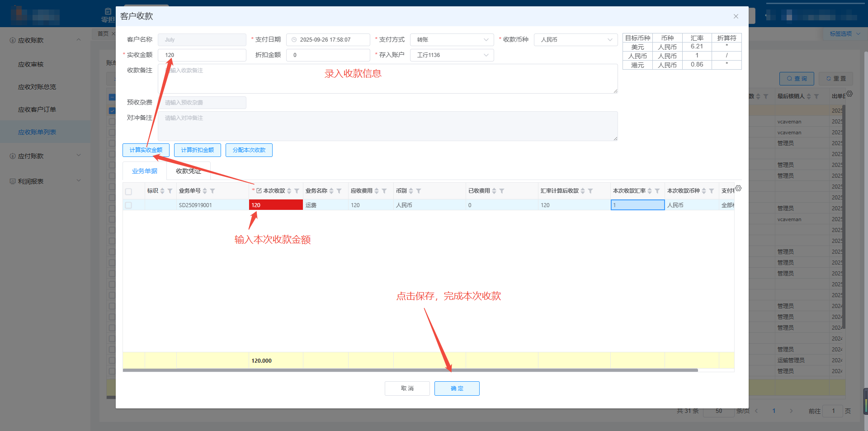This screenshot has width=868, height=431.
Task: Filter the 业务单号 column
Action: pos(212,191)
